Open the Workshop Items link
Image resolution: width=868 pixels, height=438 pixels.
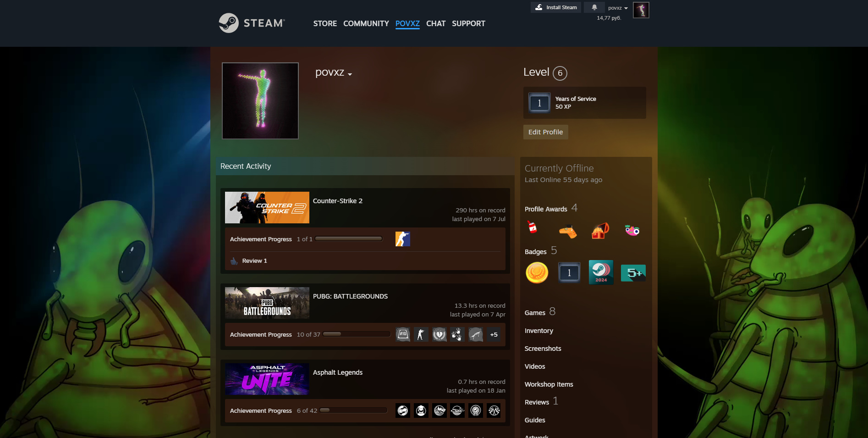(549, 384)
